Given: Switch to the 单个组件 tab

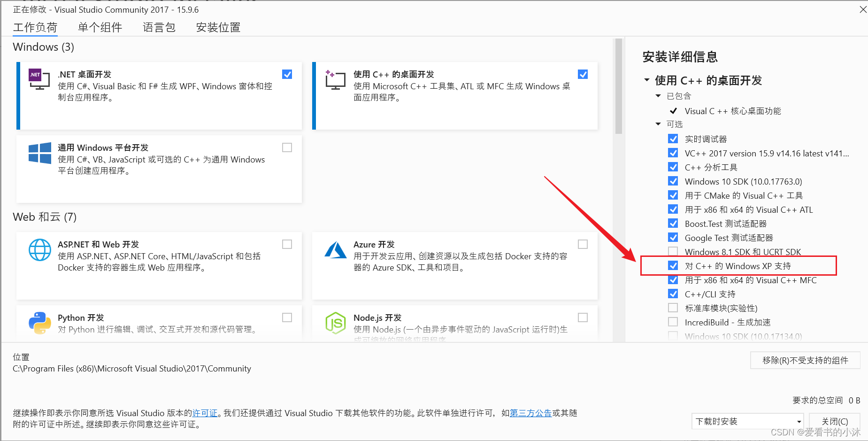Looking at the screenshot, I should [x=100, y=27].
